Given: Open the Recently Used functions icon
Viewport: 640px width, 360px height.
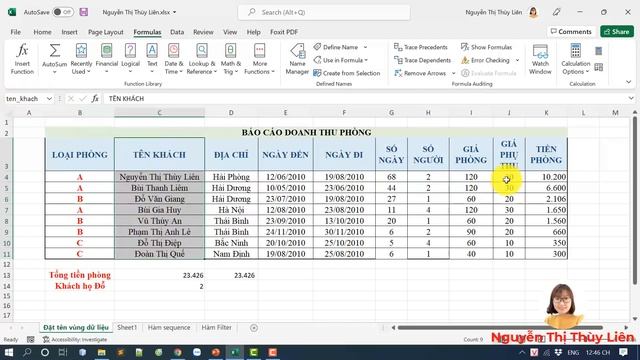Looking at the screenshot, I should [81, 51].
